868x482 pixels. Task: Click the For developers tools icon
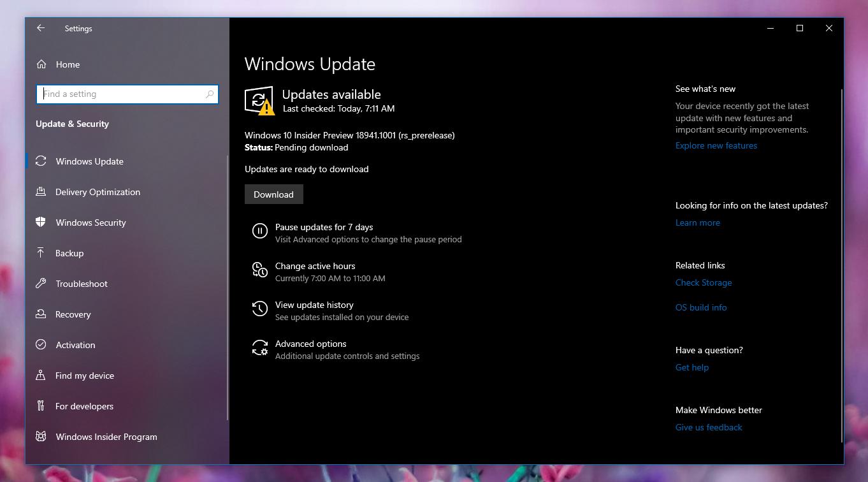coord(41,406)
